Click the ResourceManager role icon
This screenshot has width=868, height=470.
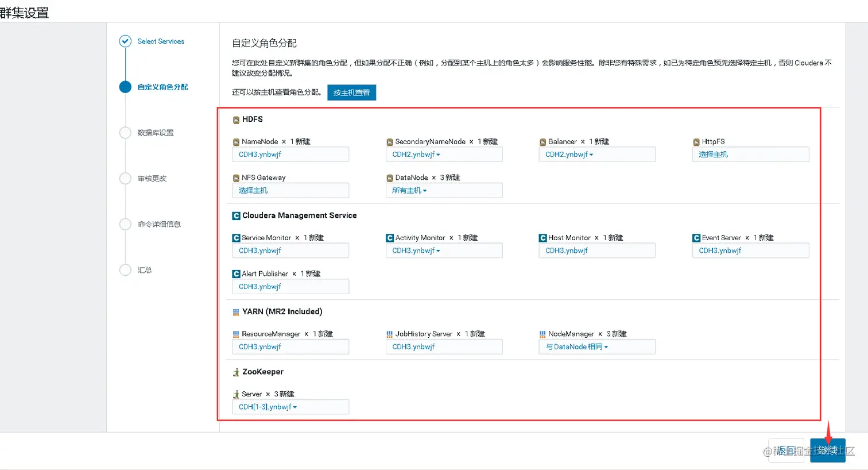click(236, 334)
